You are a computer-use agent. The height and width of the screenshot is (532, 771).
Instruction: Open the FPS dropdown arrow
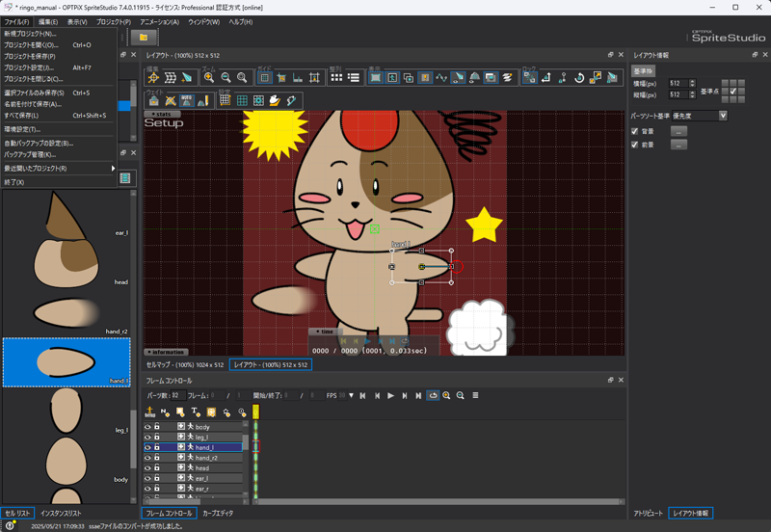tap(351, 395)
